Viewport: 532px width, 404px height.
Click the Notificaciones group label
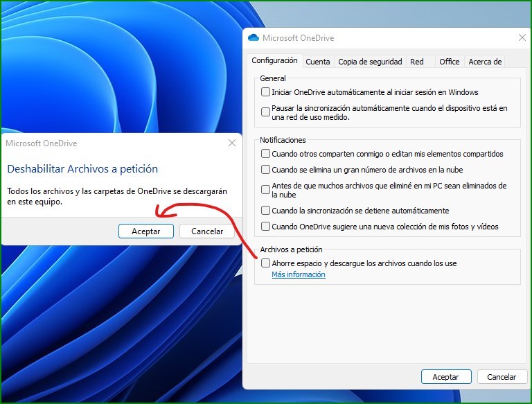tap(283, 140)
